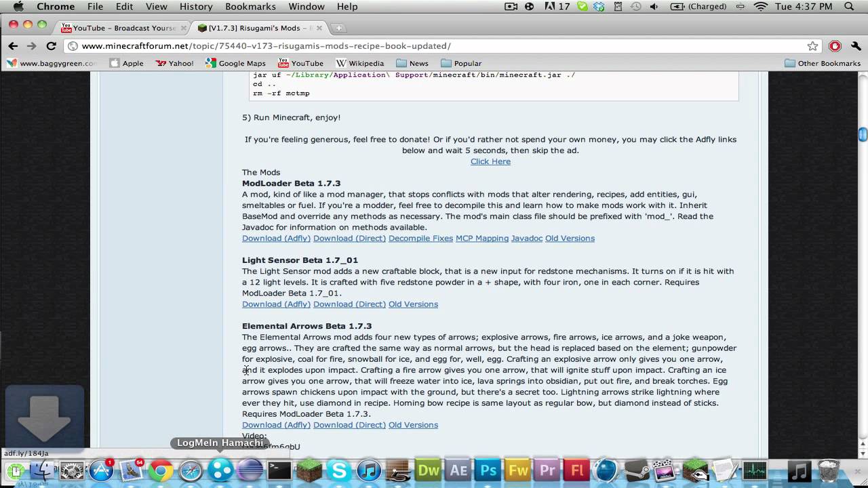The width and height of the screenshot is (868, 488).
Task: Open the Wi-Fi status menu
Action: 760,7
